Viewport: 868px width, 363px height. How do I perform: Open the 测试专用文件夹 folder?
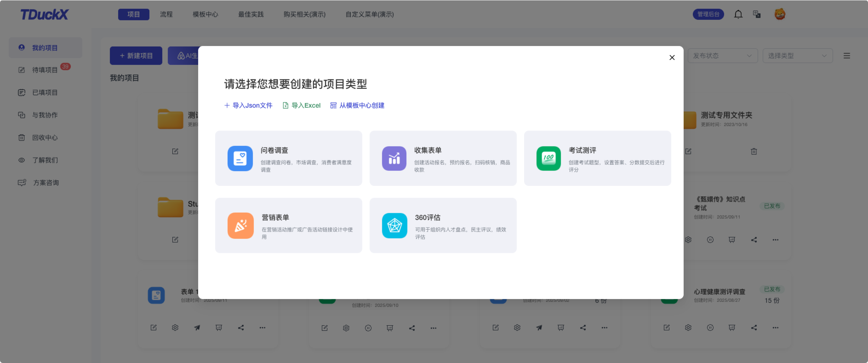click(726, 115)
